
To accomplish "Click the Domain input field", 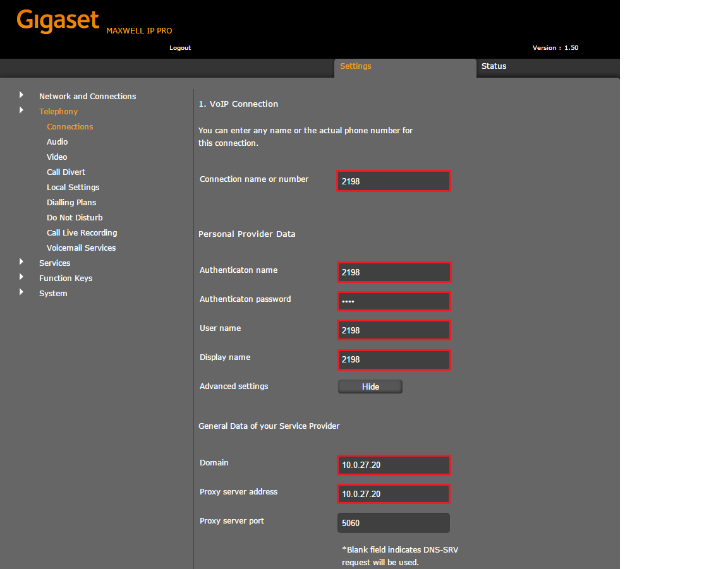I will click(394, 465).
